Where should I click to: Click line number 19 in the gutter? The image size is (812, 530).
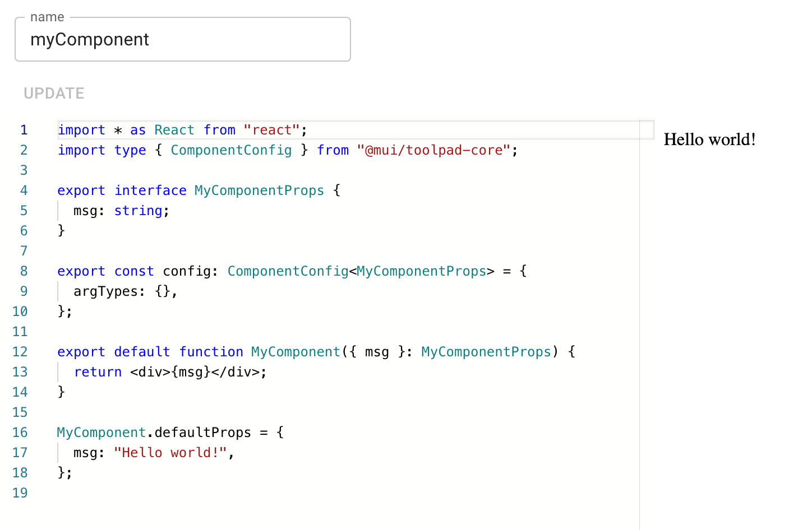pyautogui.click(x=20, y=493)
